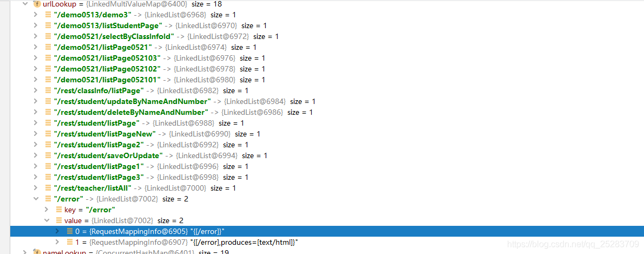This screenshot has height=254, width=644.
Task: Expand the "/rest/teacher/listAll" entry
Action: point(36,188)
